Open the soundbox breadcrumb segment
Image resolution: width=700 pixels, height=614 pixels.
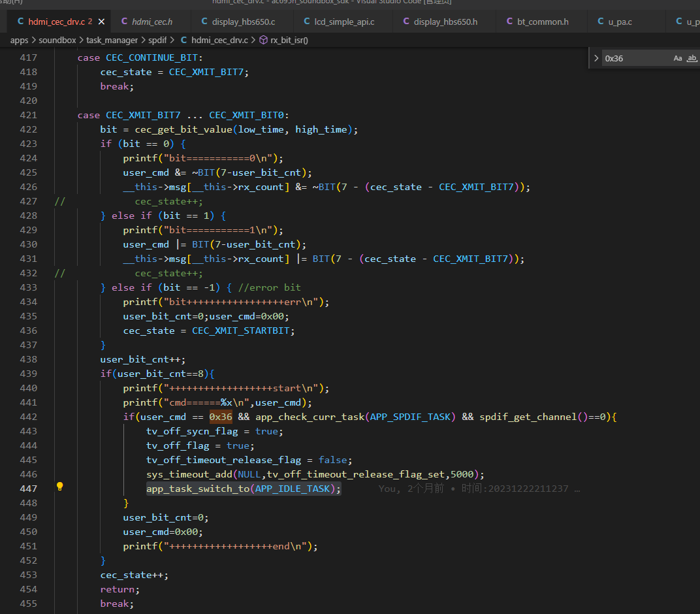coord(57,40)
